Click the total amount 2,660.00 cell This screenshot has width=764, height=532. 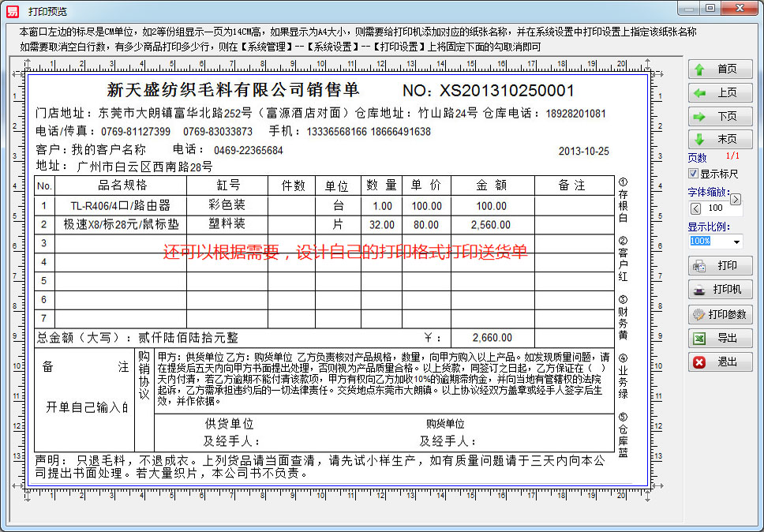(x=492, y=338)
